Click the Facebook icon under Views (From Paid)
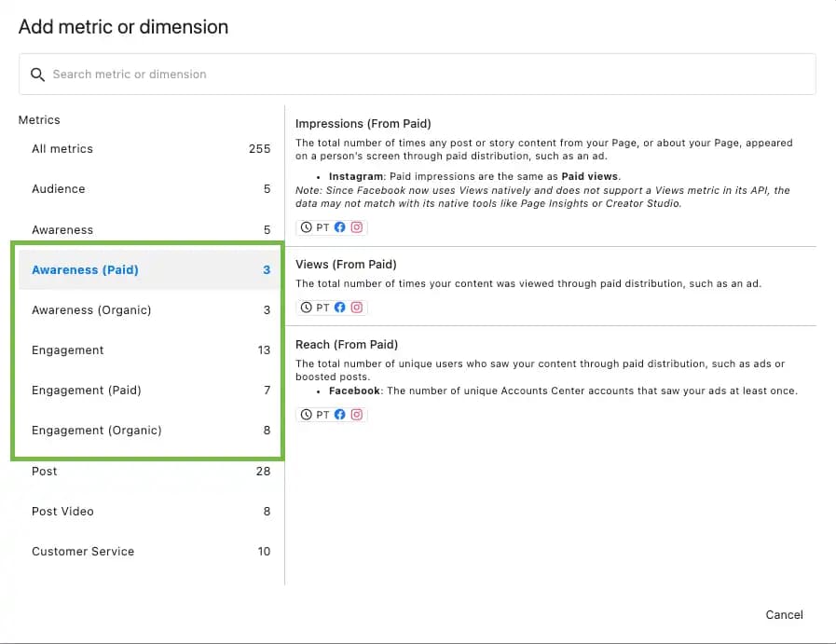The width and height of the screenshot is (836, 644). pyautogui.click(x=339, y=307)
